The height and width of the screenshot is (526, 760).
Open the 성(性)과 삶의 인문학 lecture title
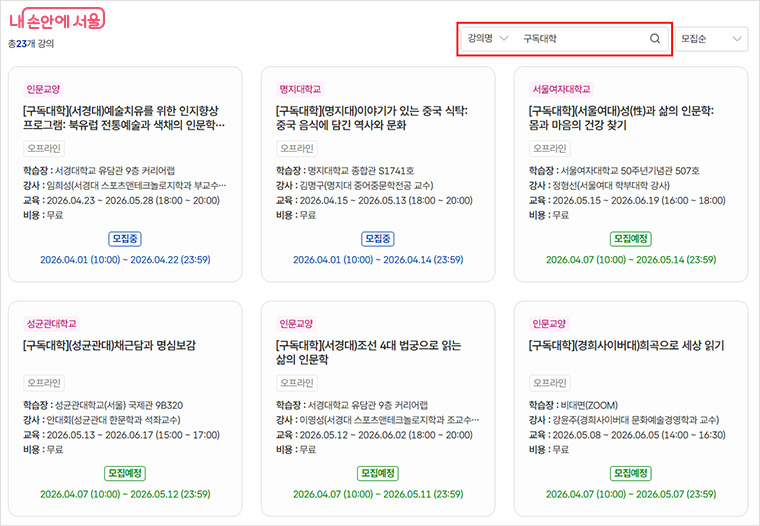point(621,118)
